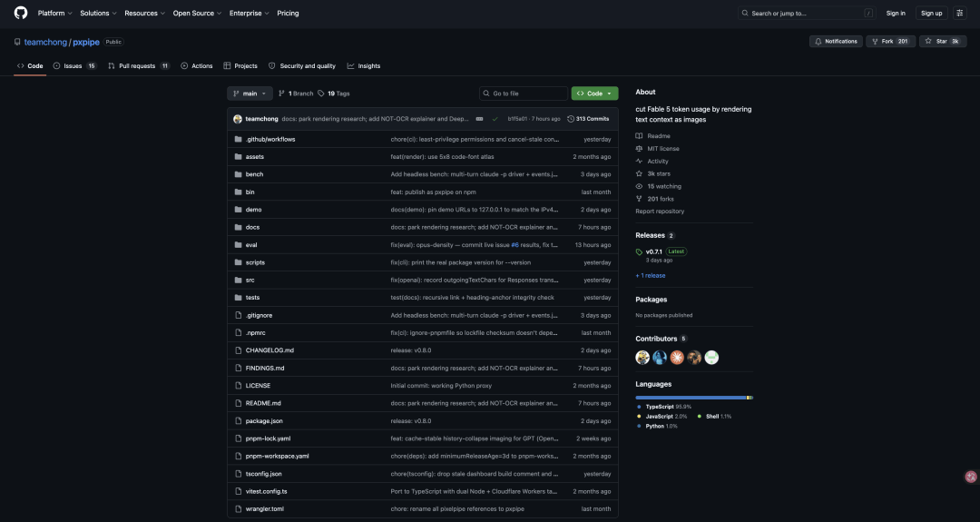The width and height of the screenshot is (980, 522).
Task: Open the Insights tab
Action: pyautogui.click(x=364, y=65)
